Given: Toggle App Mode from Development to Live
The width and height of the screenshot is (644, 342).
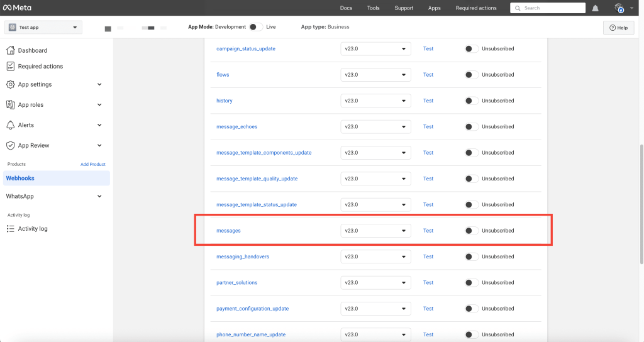Looking at the screenshot, I should (255, 27).
